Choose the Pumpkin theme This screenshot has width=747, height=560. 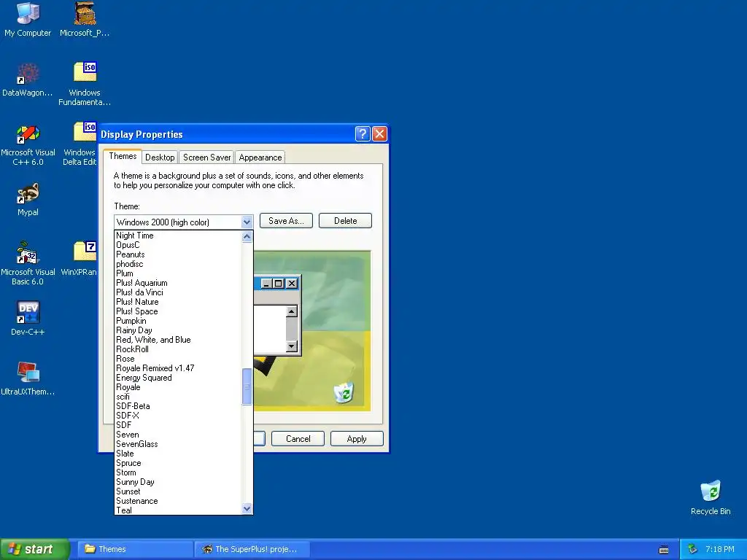[x=179, y=321]
